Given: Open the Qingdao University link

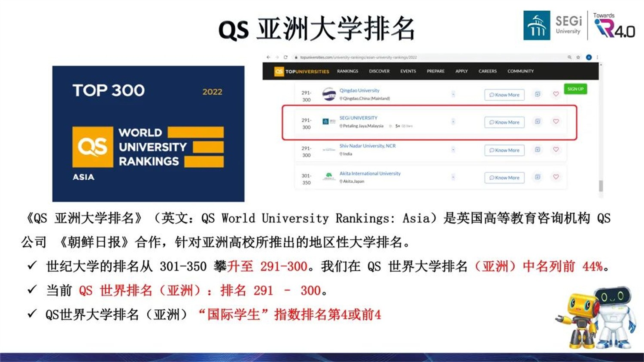Looking at the screenshot, I should point(359,90).
